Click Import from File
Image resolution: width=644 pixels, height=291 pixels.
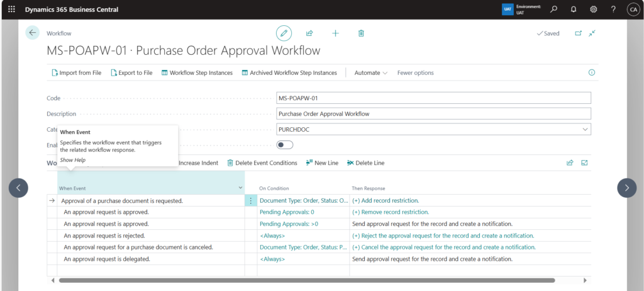click(x=77, y=73)
